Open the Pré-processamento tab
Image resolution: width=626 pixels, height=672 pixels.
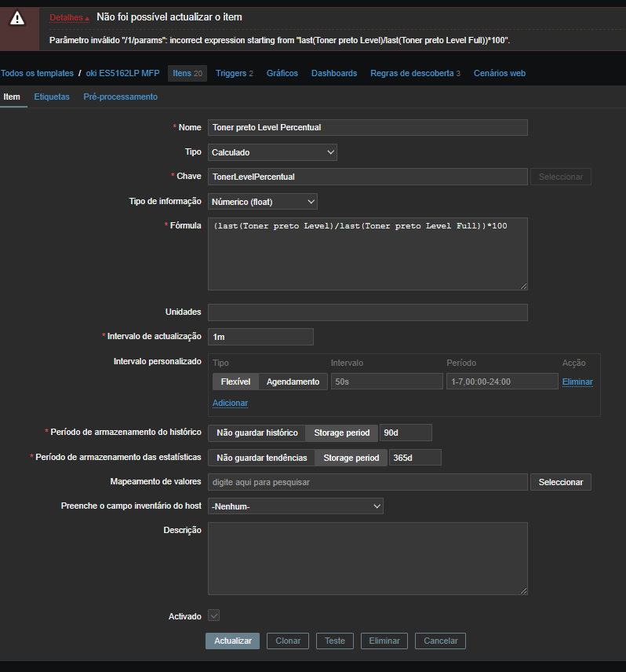[x=120, y=97]
